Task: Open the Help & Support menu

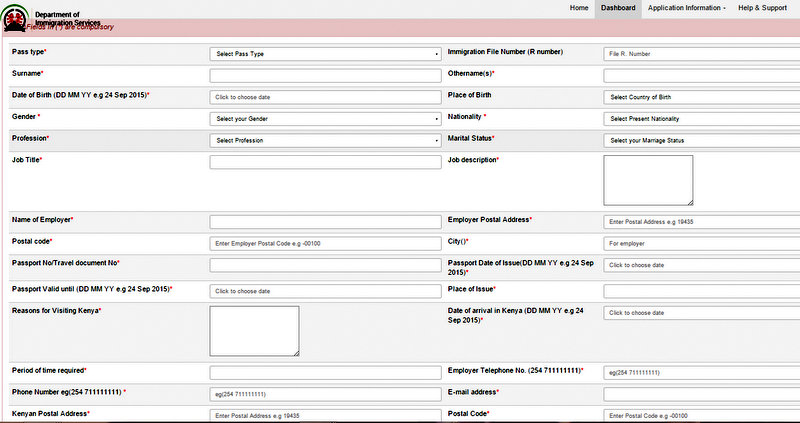Action: 762,8
